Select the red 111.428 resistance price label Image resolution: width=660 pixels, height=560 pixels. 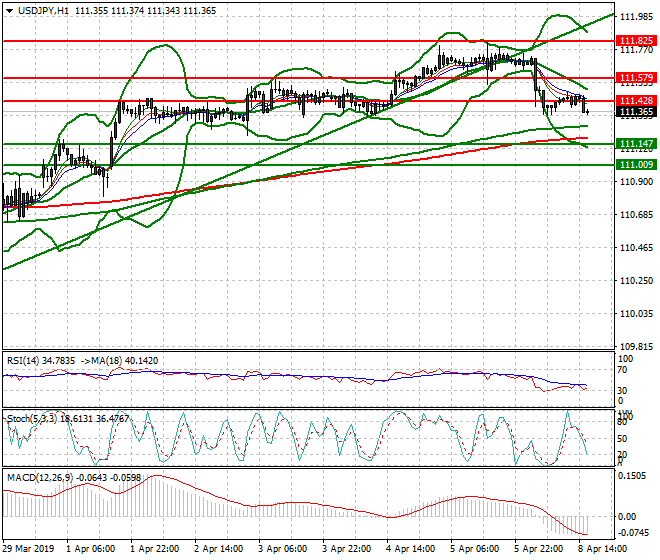pyautogui.click(x=636, y=101)
